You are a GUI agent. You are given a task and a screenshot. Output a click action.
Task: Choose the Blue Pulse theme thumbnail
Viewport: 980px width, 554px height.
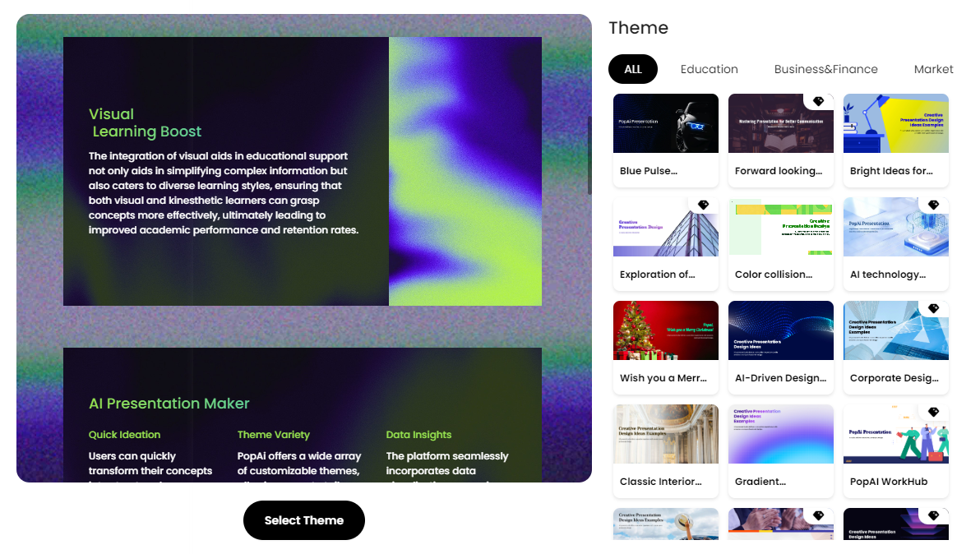coord(666,123)
